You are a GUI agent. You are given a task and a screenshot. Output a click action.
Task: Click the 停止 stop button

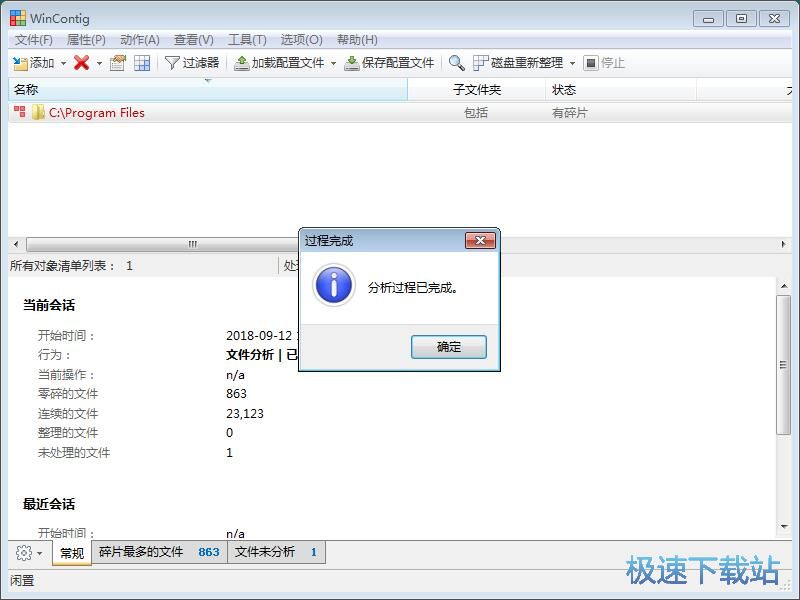pos(604,63)
